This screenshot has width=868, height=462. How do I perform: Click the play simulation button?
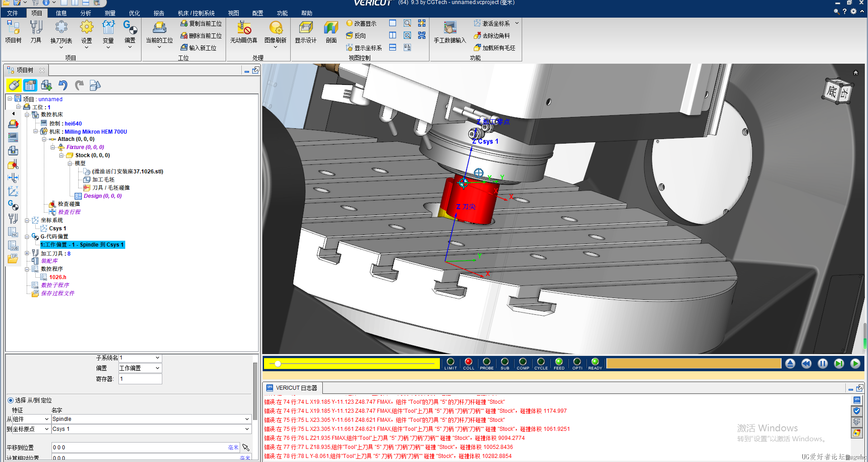pyautogui.click(x=855, y=364)
